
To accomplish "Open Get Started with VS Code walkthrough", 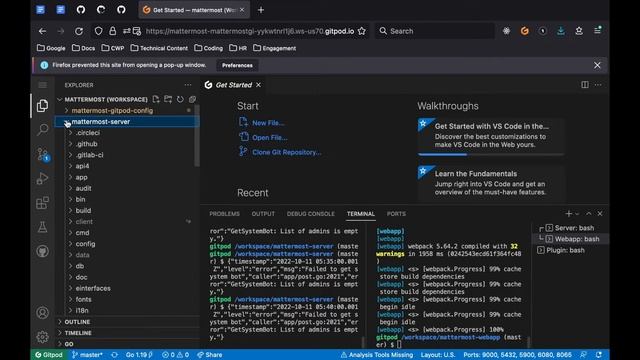I will pyautogui.click(x=491, y=136).
